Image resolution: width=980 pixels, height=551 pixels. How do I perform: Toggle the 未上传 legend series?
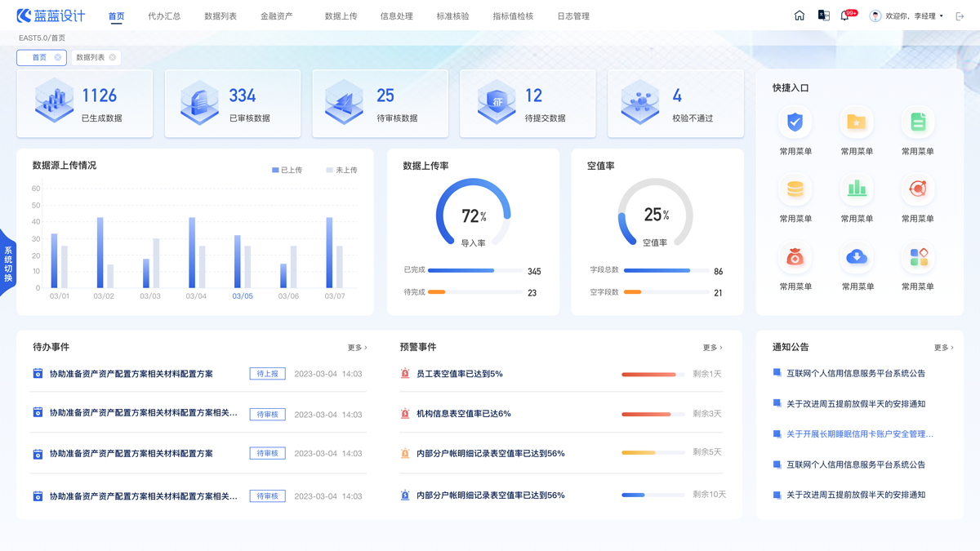(341, 171)
